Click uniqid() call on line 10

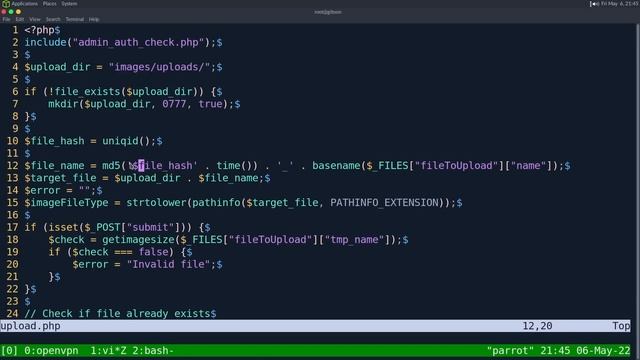click(x=126, y=141)
